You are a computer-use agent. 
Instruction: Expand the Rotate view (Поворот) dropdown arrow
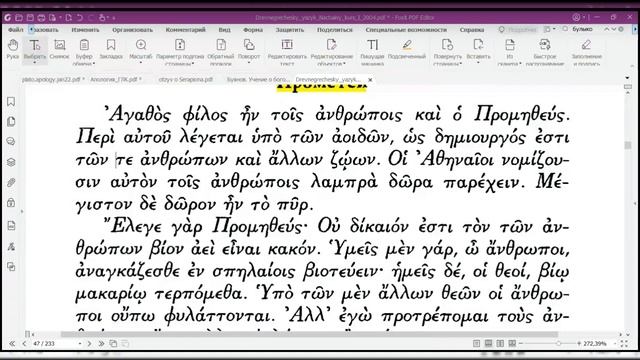[x=249, y=63]
